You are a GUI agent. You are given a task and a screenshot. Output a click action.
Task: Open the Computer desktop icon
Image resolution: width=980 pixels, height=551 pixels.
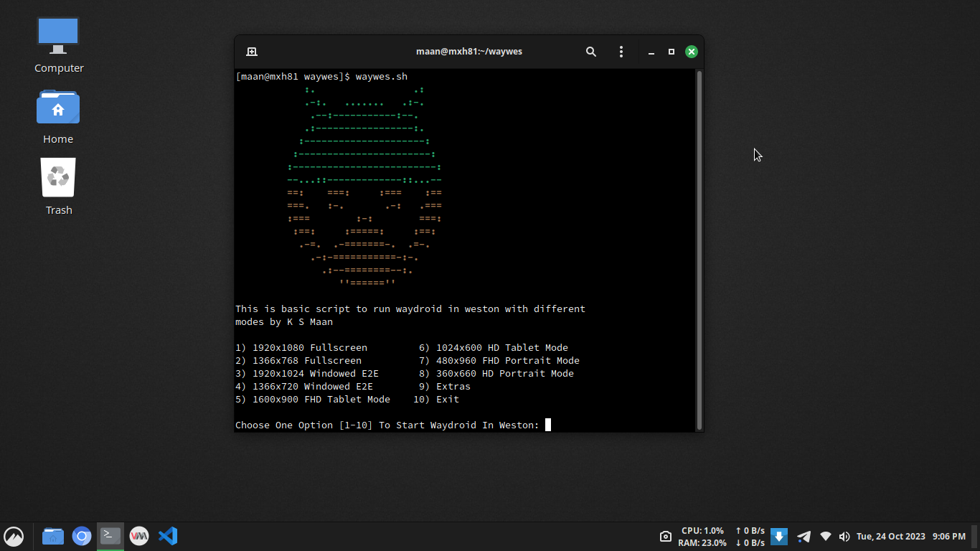coord(59,46)
